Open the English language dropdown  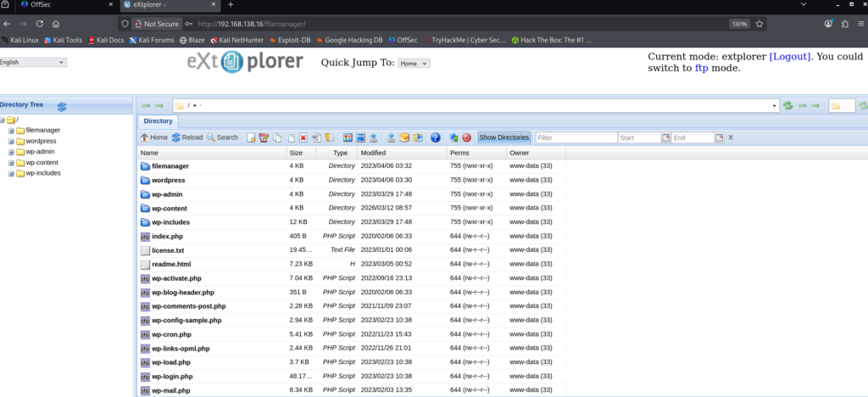pyautogui.click(x=33, y=62)
